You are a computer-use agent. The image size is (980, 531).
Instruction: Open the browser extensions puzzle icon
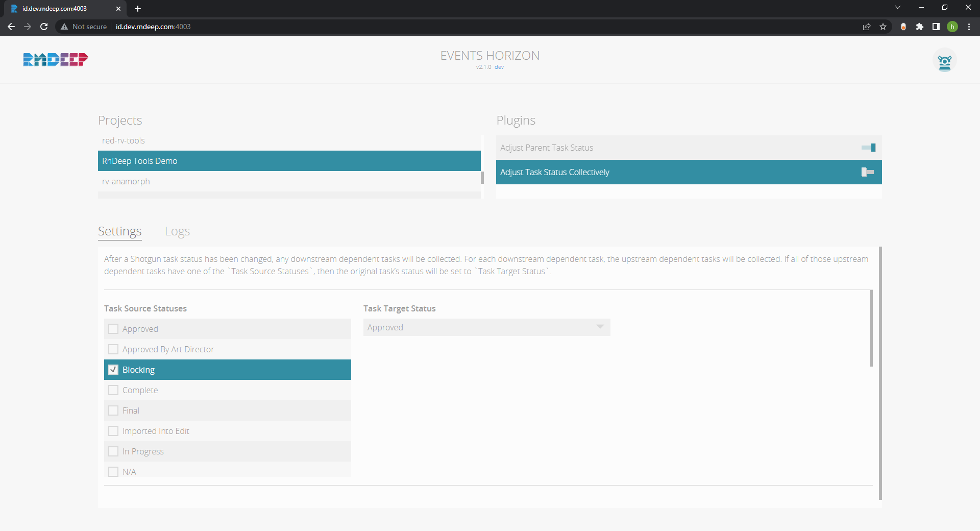(920, 27)
